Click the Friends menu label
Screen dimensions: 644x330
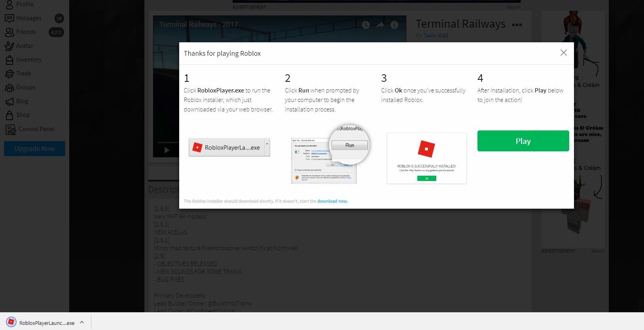click(26, 32)
